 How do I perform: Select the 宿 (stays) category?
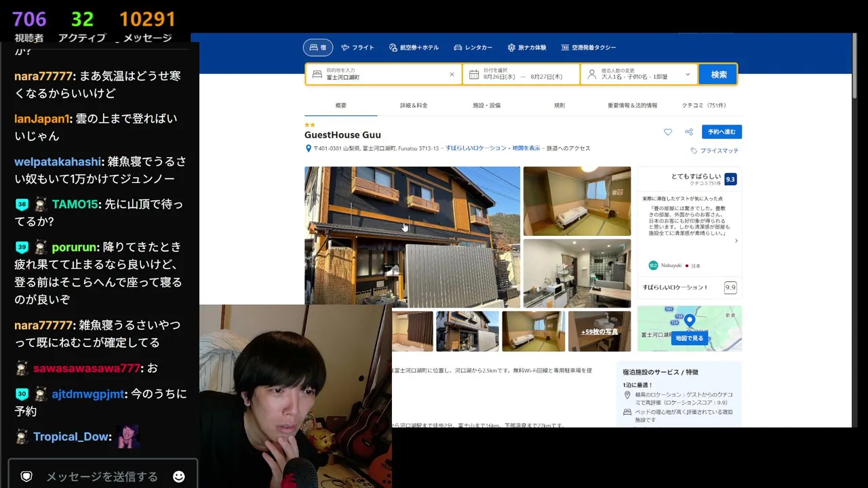coord(318,47)
